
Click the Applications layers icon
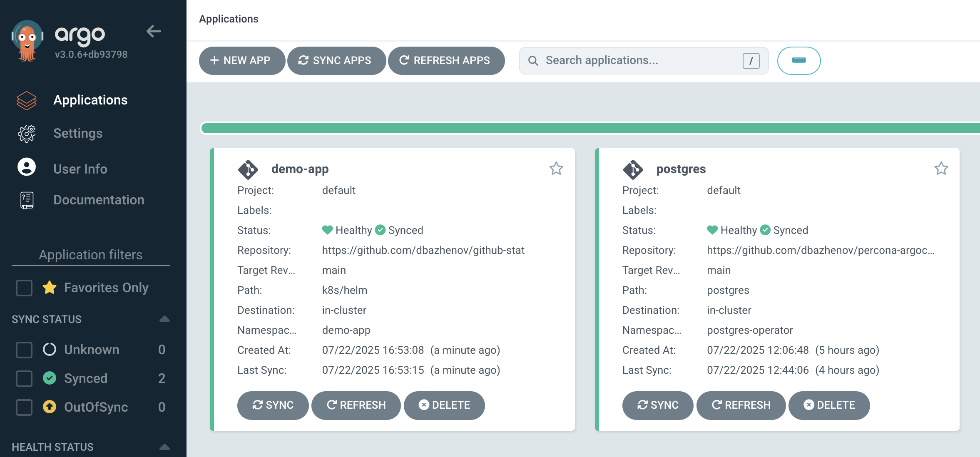tap(27, 100)
